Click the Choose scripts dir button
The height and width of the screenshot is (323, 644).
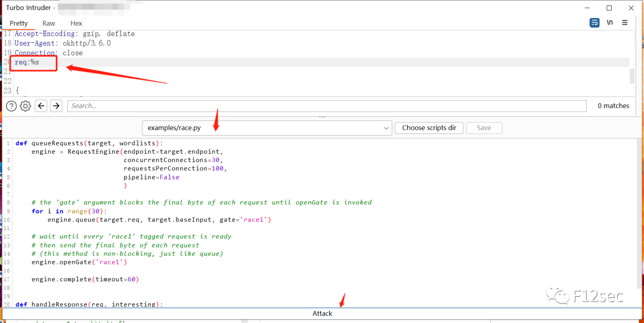pos(429,128)
